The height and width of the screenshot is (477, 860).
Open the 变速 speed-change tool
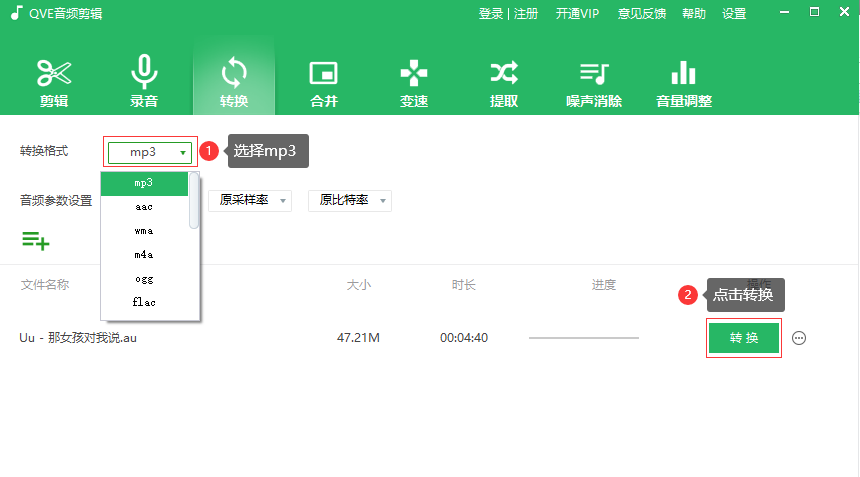tap(414, 83)
